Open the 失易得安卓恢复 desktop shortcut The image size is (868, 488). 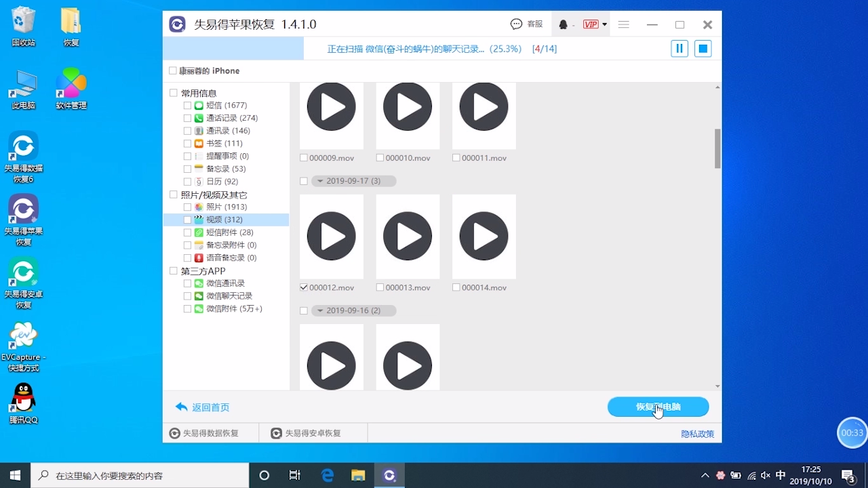24,284
